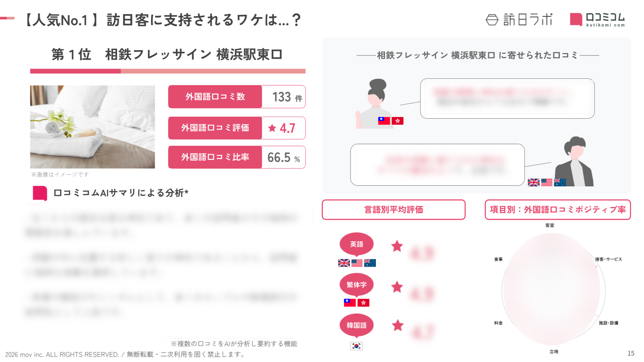Click the 項目別:外国語口コミポジティブ率 header box
Image resolution: width=644 pixels, height=362 pixels.
pos(557,210)
